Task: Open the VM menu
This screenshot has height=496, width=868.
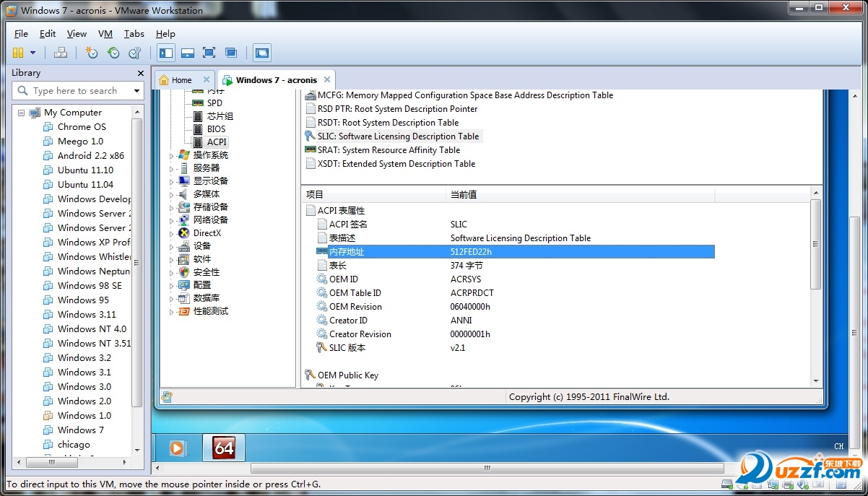Action: pos(105,34)
